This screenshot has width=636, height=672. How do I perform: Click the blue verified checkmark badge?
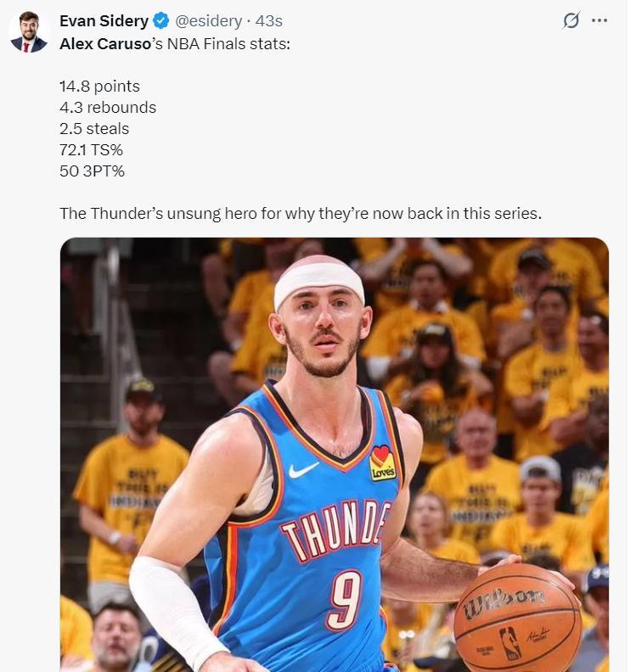click(x=162, y=21)
